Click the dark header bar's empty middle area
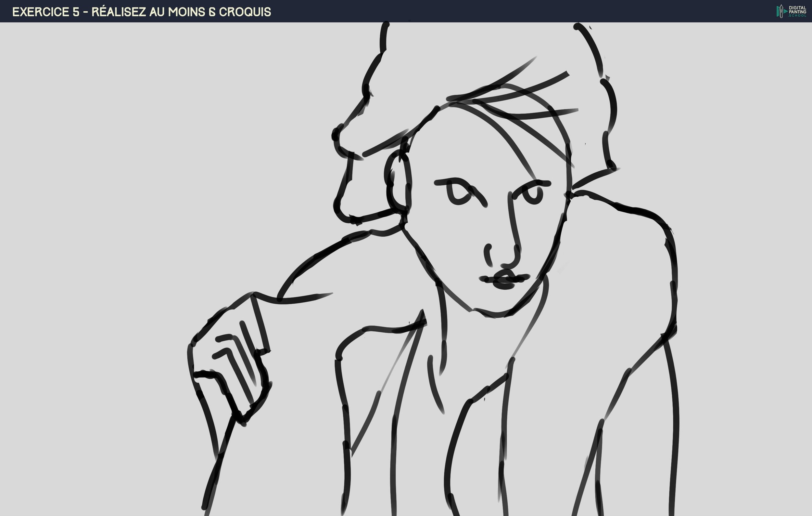This screenshot has height=516, width=812. [506, 11]
